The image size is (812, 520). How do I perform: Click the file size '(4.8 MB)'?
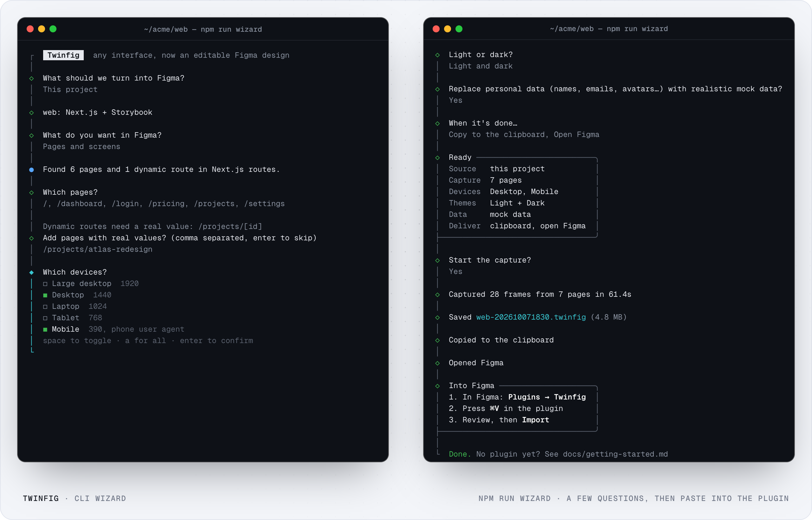[x=609, y=317]
